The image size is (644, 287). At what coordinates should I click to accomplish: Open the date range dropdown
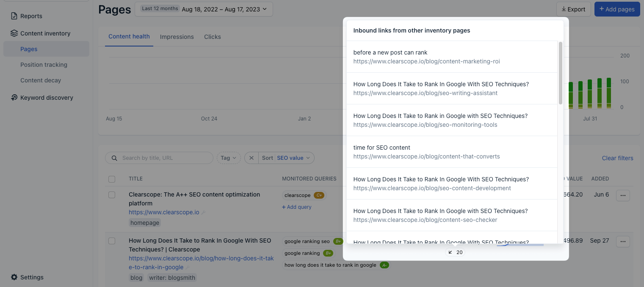coord(204,9)
